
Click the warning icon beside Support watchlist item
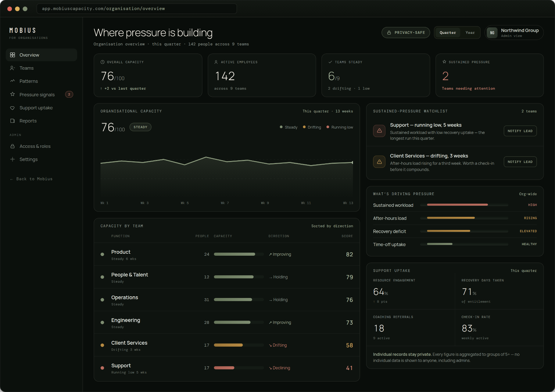pos(379,131)
